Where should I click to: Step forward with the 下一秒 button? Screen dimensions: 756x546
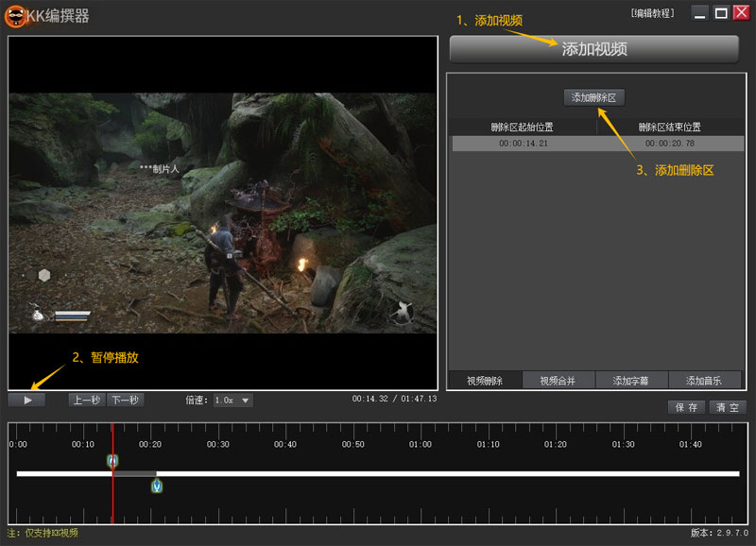tap(125, 400)
